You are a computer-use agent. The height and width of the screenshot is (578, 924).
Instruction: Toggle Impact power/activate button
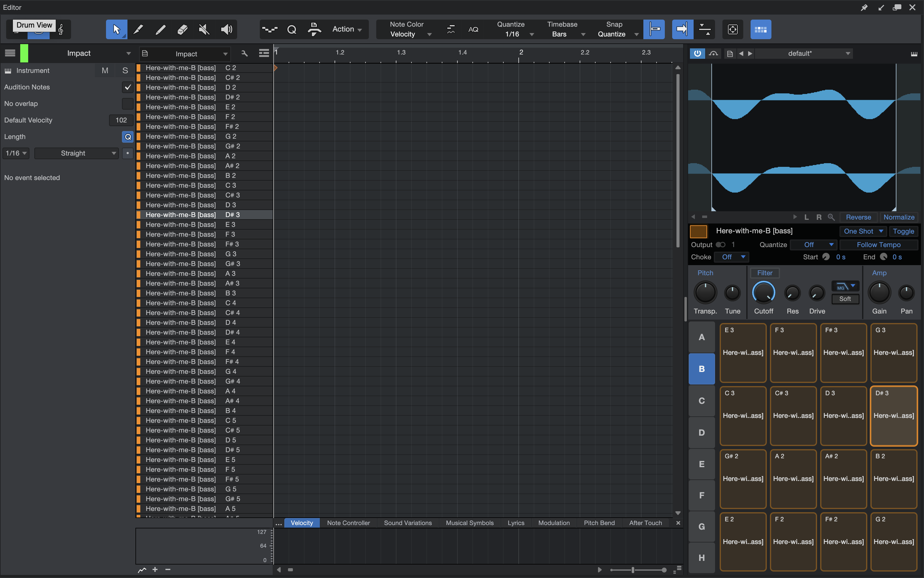click(698, 54)
